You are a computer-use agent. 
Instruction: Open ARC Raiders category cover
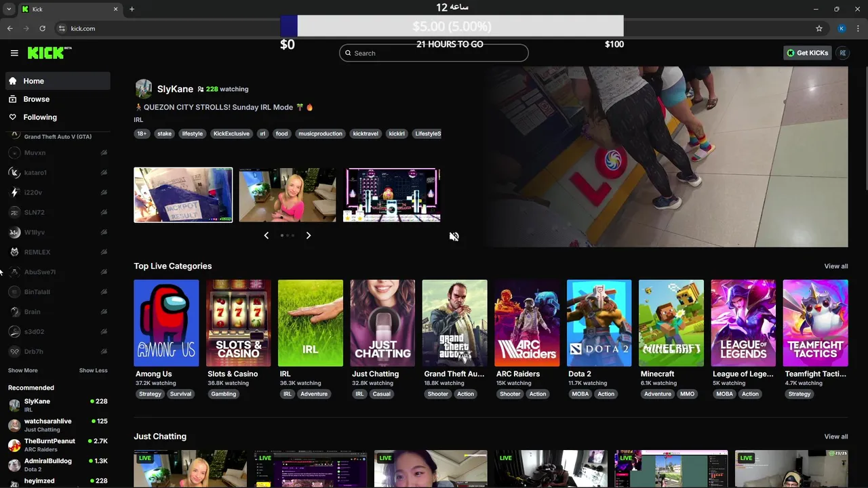point(527,323)
